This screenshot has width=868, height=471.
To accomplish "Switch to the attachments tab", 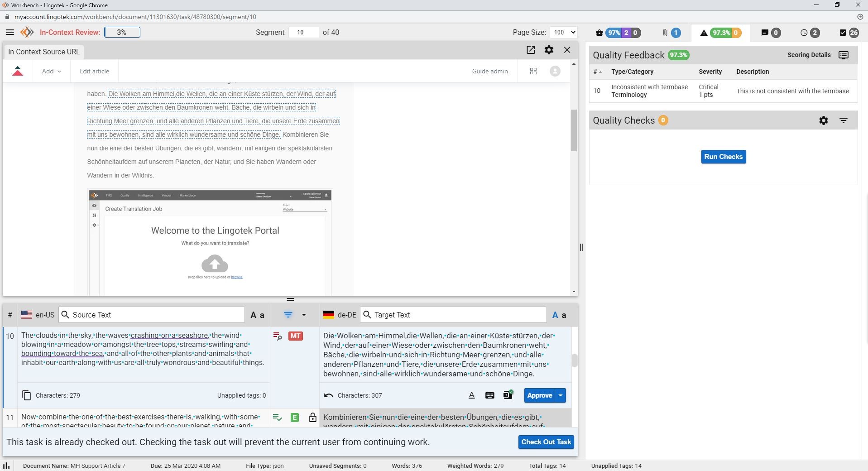I will pos(671,33).
